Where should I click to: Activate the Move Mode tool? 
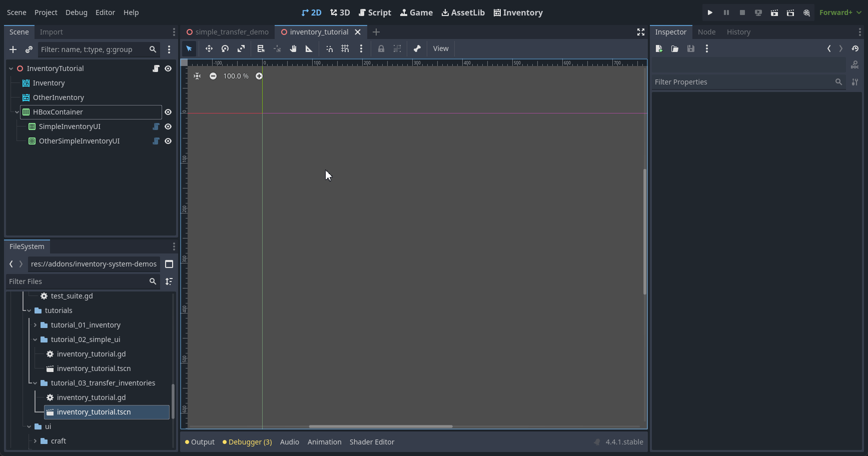209,48
